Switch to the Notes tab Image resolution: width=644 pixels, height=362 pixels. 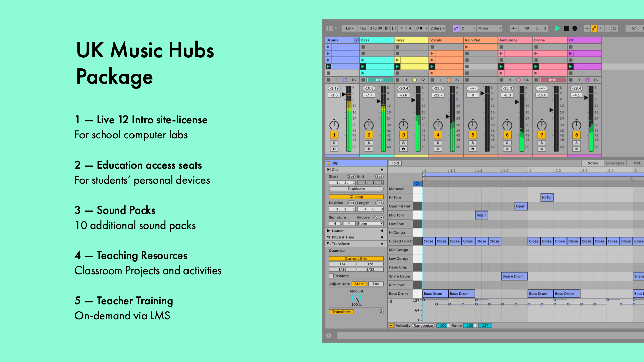click(x=593, y=163)
